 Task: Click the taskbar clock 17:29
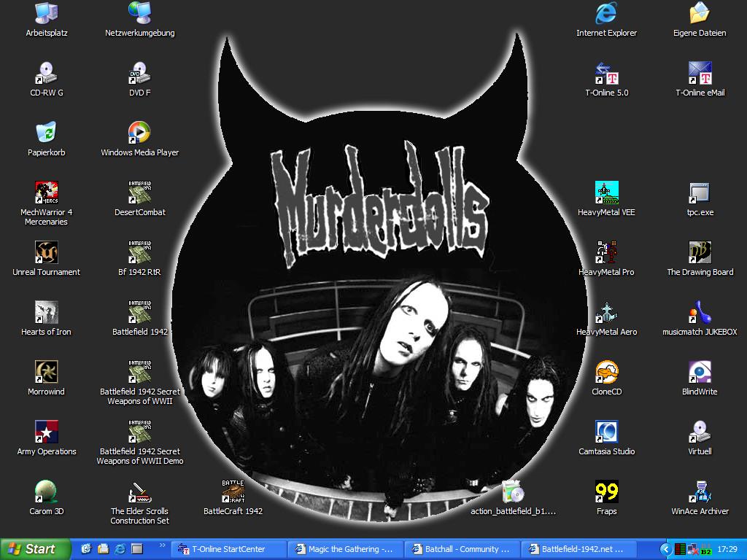tap(727, 550)
